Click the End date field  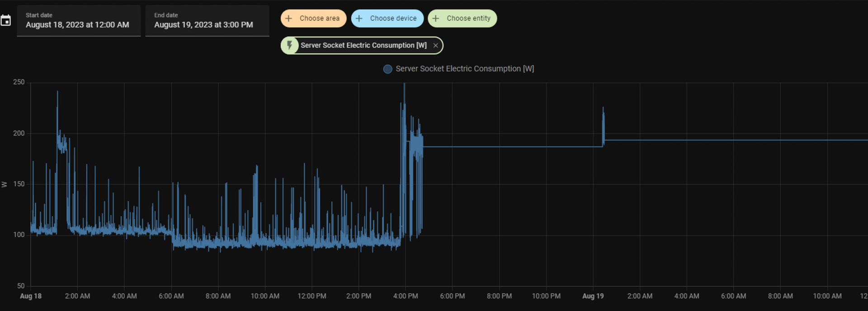[207, 21]
